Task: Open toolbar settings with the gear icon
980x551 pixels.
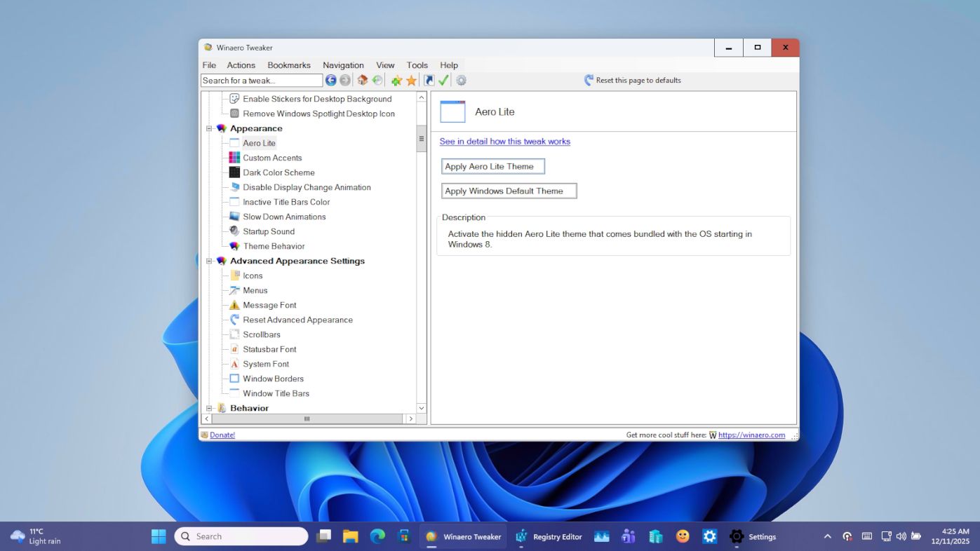Action: click(x=461, y=80)
